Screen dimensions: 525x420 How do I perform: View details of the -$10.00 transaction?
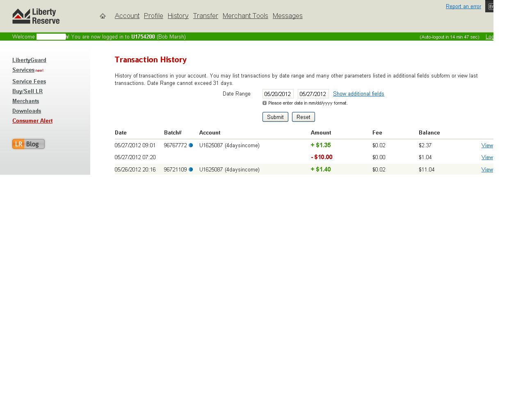(x=487, y=157)
